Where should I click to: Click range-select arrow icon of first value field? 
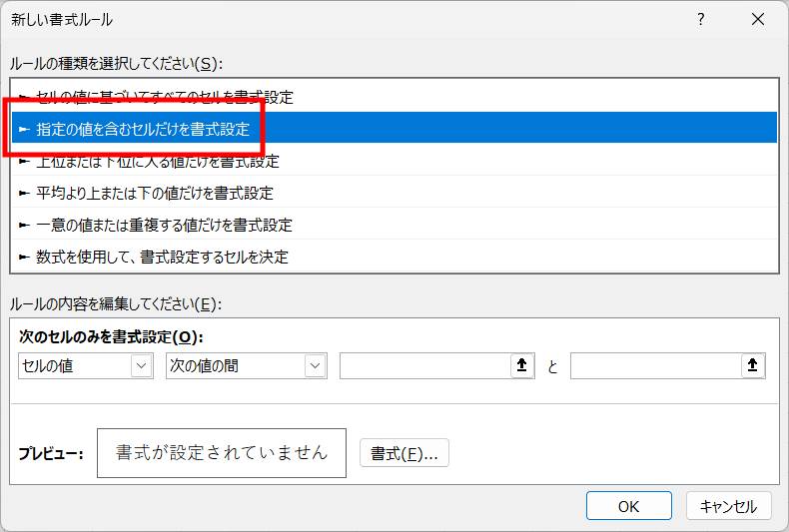(x=522, y=365)
